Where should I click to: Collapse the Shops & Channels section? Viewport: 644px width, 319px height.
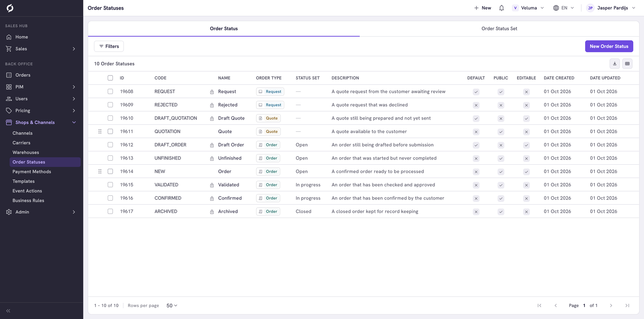coord(41,122)
